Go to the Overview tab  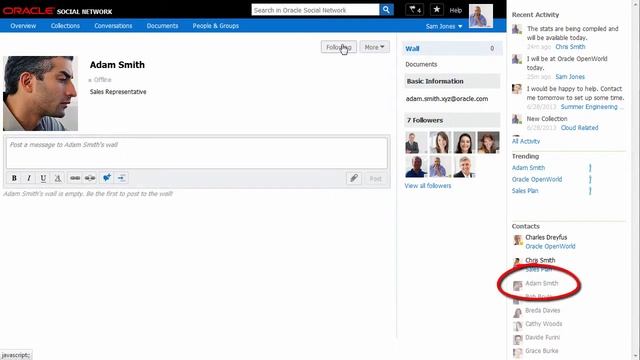click(x=23, y=26)
